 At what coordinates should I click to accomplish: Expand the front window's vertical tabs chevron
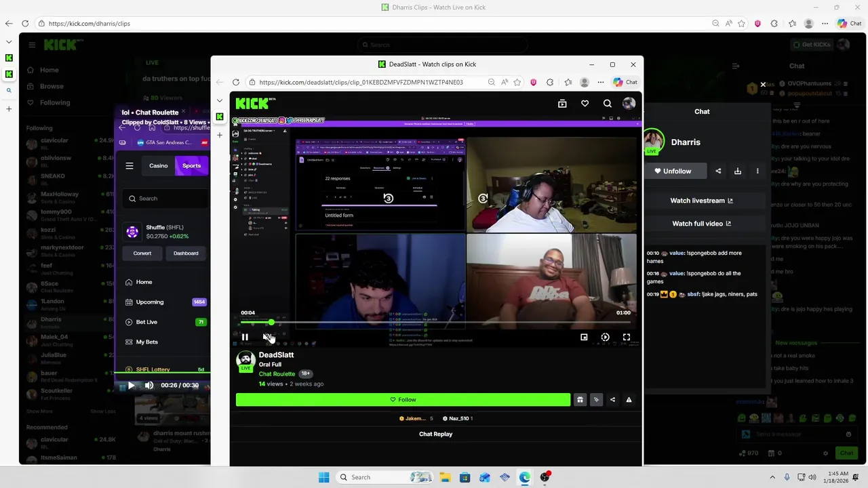click(x=220, y=100)
